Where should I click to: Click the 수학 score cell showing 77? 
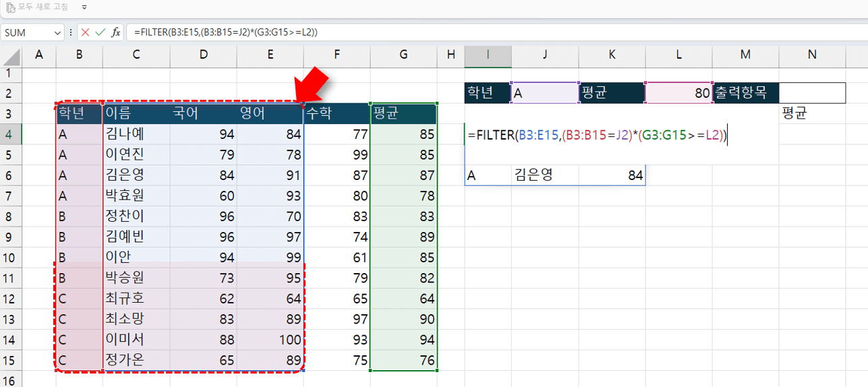click(337, 134)
